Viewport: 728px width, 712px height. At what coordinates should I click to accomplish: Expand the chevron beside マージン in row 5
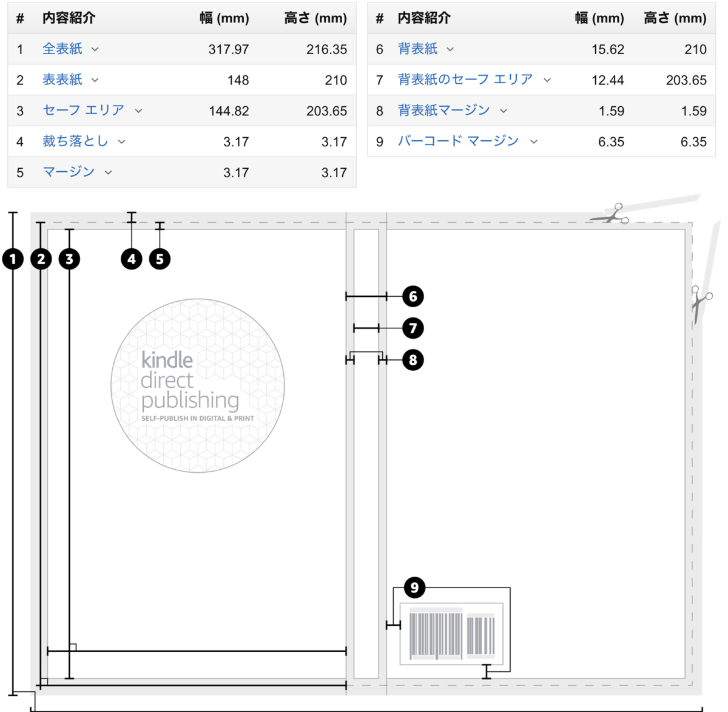point(108,173)
